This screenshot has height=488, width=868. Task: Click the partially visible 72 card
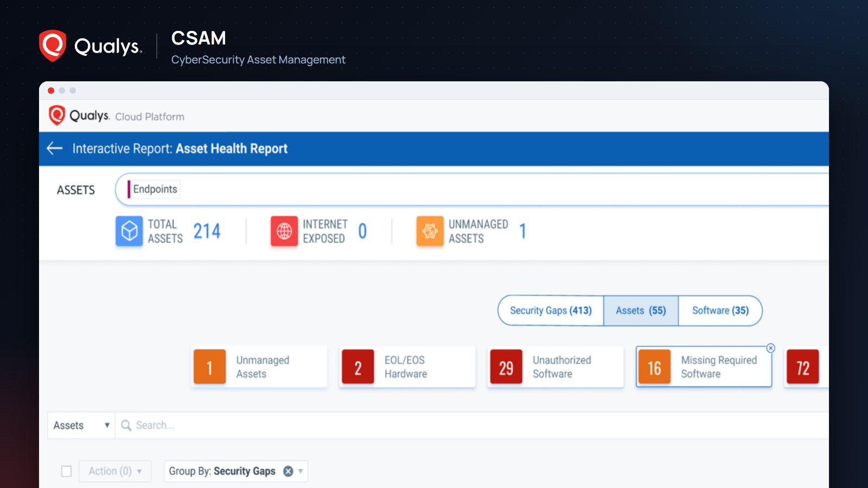tap(806, 367)
